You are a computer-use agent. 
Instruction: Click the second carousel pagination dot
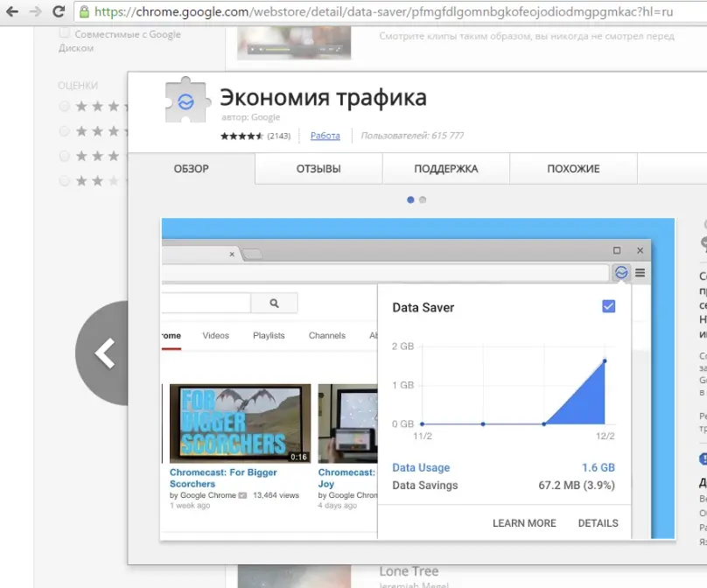(x=423, y=199)
